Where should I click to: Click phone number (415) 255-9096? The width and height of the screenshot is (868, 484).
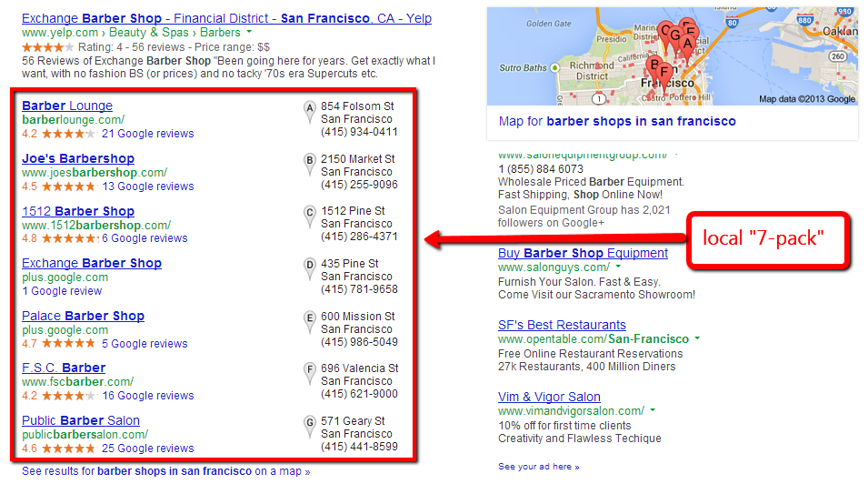click(x=359, y=185)
